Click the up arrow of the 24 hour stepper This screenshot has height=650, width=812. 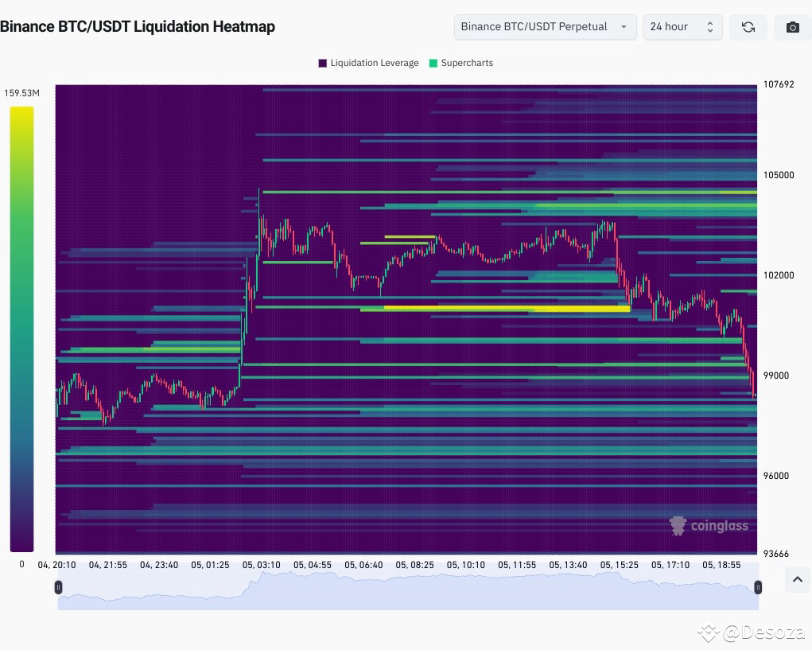(710, 23)
